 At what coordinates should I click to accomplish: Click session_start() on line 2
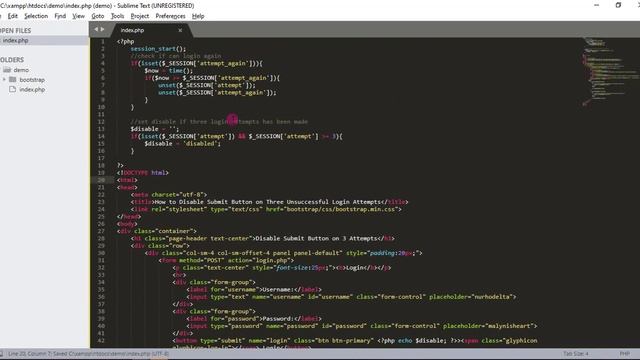(158, 49)
